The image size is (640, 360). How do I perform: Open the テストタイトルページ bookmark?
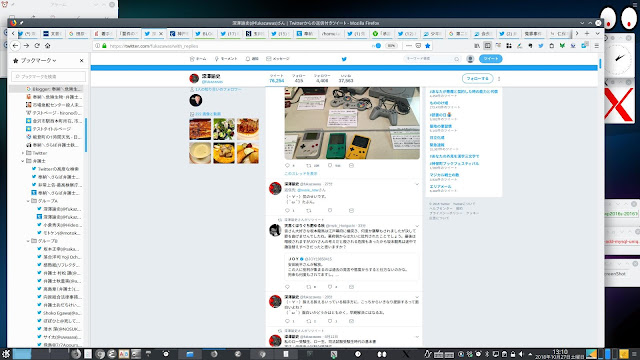(49, 129)
